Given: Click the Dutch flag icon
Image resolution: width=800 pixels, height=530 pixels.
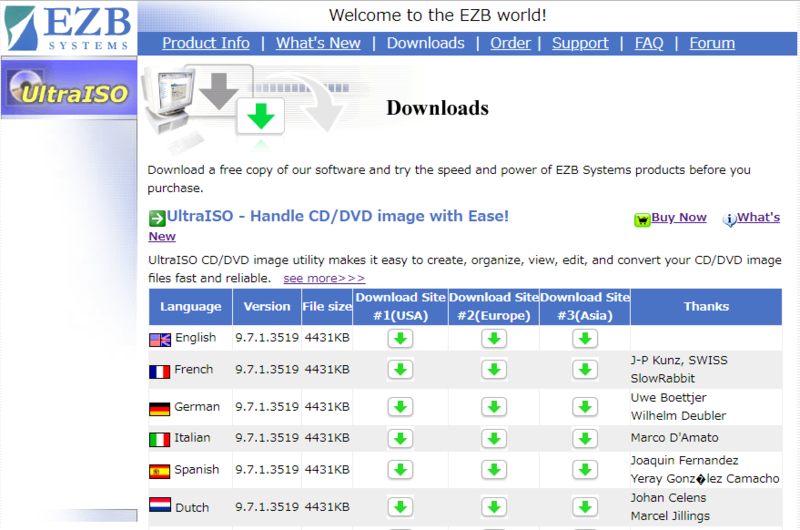Looking at the screenshot, I should (160, 505).
